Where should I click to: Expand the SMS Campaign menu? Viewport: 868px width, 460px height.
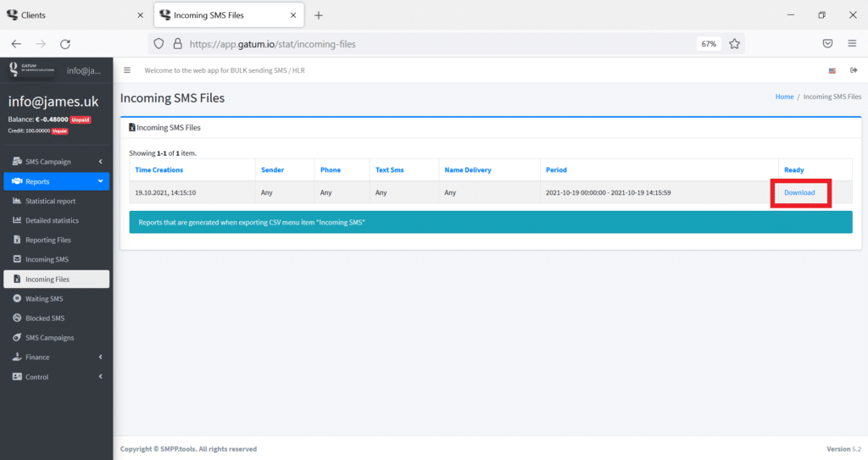(57, 162)
